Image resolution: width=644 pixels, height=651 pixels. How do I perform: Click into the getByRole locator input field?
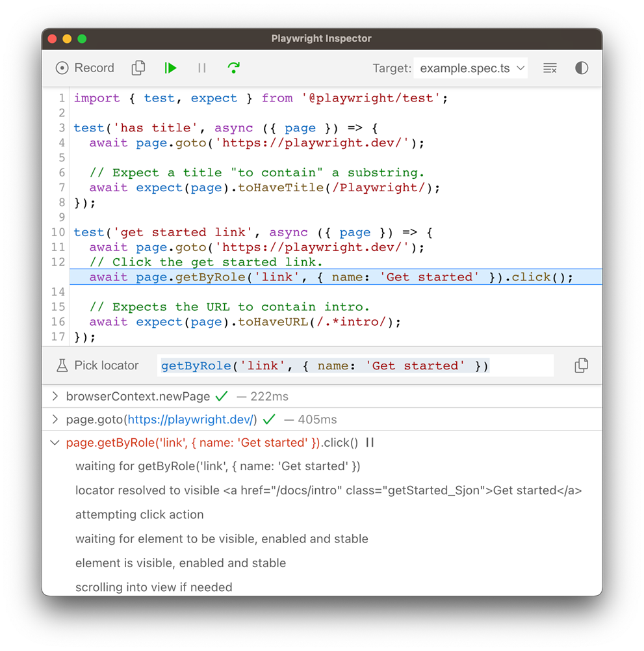(355, 365)
